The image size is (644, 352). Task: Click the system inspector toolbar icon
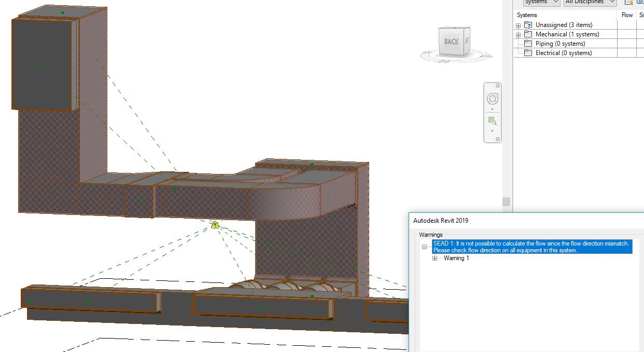[629, 2]
